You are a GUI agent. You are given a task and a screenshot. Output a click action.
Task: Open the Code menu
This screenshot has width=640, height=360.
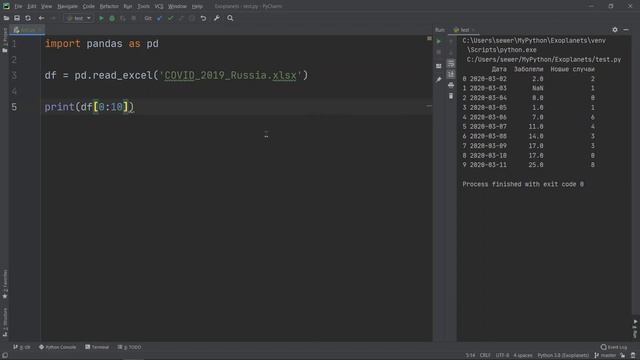point(89,7)
